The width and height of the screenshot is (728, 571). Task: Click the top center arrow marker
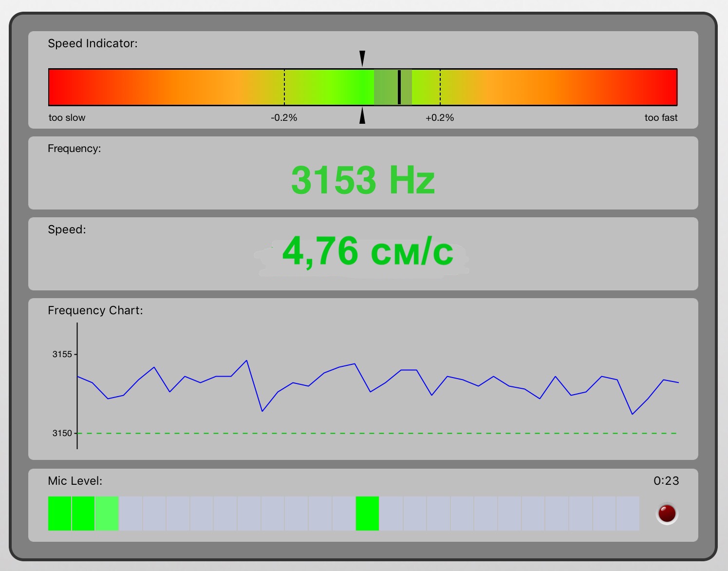(362, 58)
